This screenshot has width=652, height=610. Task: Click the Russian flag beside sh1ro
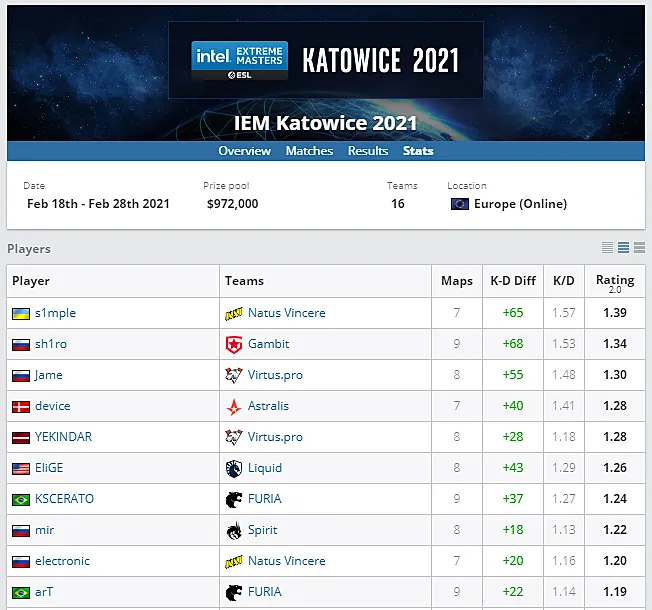21,345
